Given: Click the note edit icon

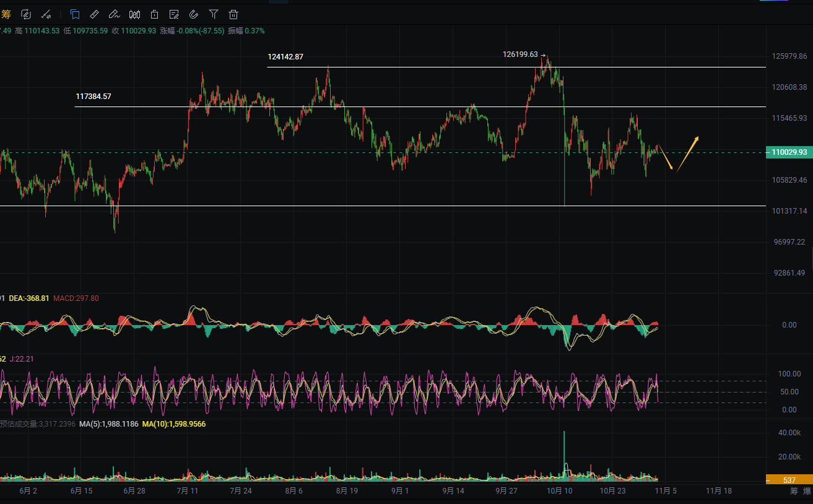Looking at the screenshot, I should pyautogui.click(x=174, y=14).
